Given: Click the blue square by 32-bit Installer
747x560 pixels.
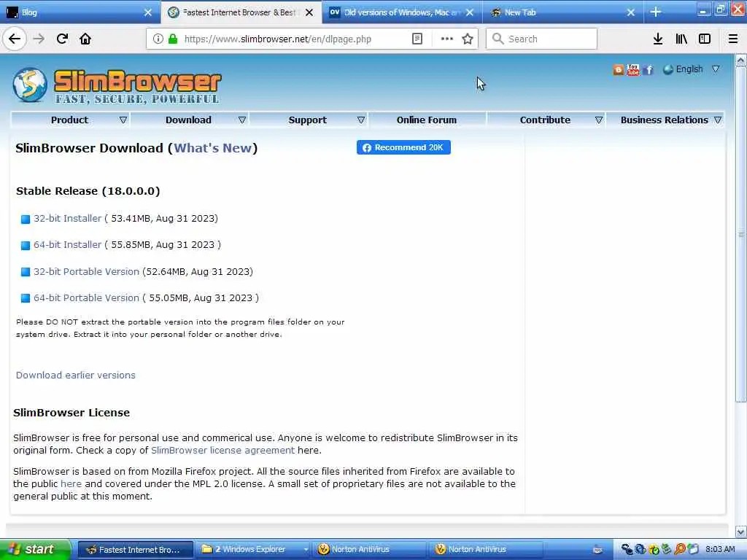Looking at the screenshot, I should (26, 219).
